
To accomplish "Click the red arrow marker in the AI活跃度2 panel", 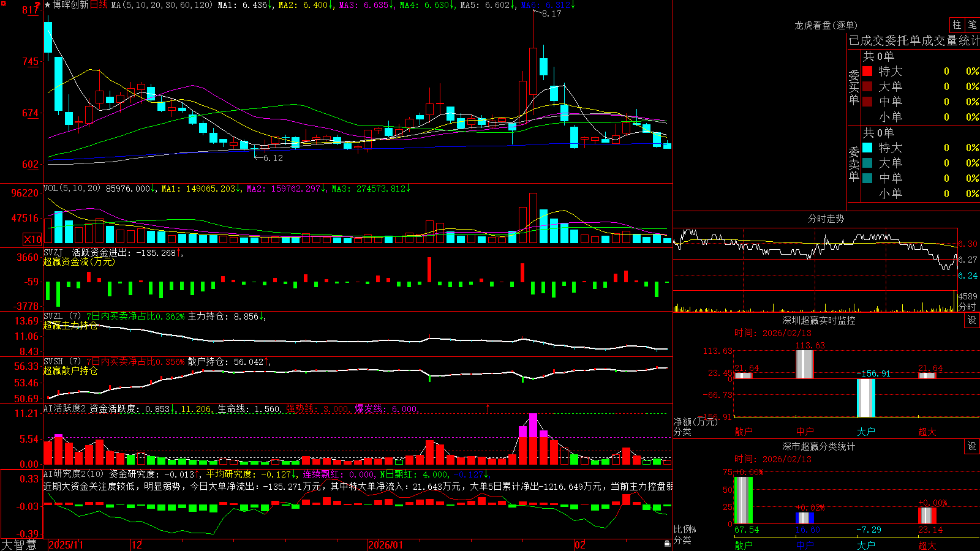I will pos(488,408).
